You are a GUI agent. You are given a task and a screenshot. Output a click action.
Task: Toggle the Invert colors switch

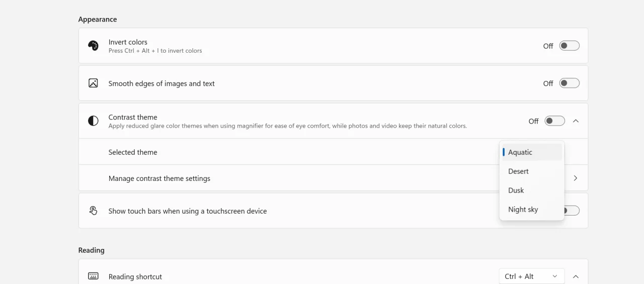pos(570,46)
